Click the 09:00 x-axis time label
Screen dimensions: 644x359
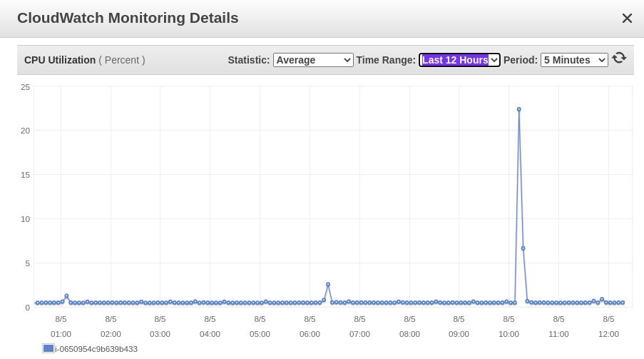459,334
